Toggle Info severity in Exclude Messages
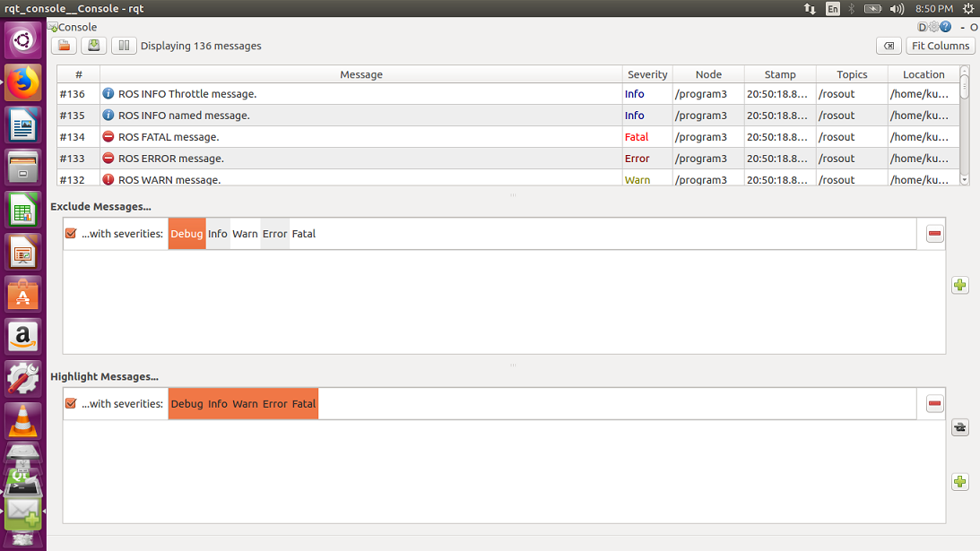 click(218, 234)
